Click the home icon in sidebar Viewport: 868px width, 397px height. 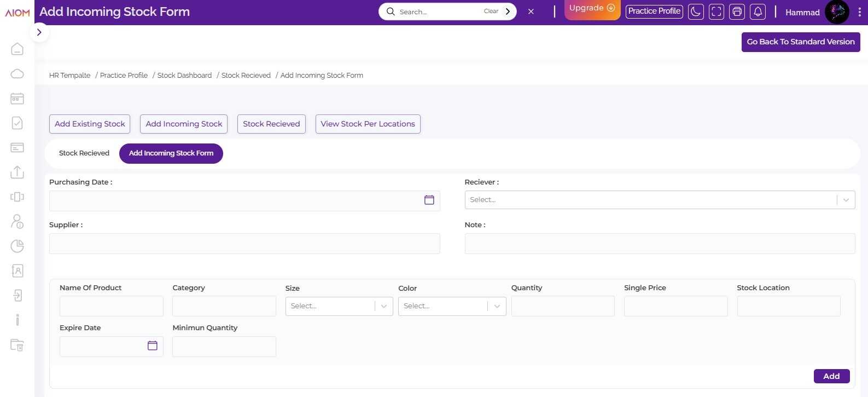click(17, 49)
